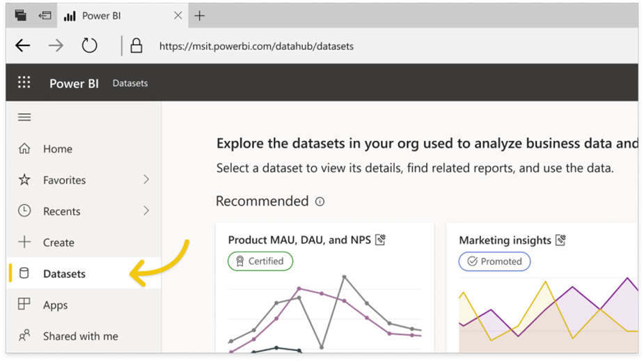
Task: Open a new browser tab with plus
Action: tap(200, 15)
